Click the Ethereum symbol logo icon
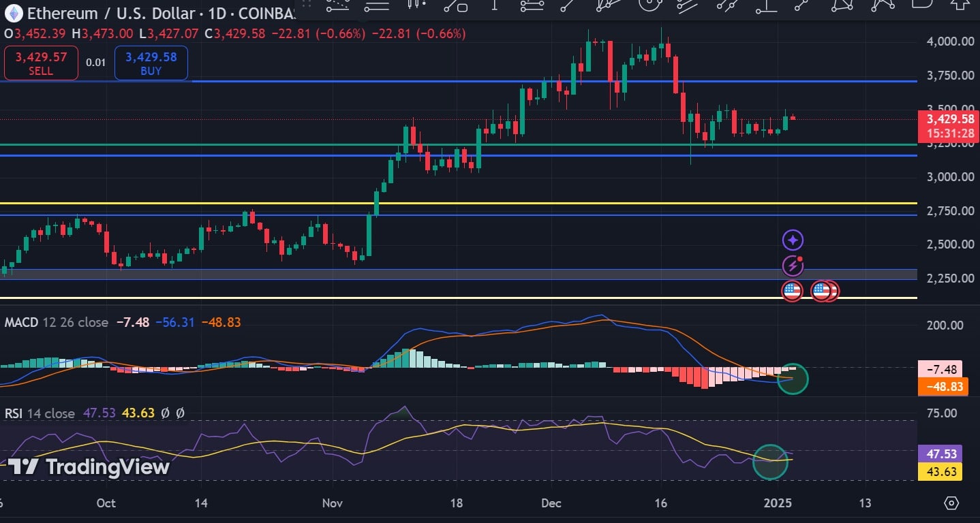The height and width of the screenshot is (523, 980). (14, 13)
